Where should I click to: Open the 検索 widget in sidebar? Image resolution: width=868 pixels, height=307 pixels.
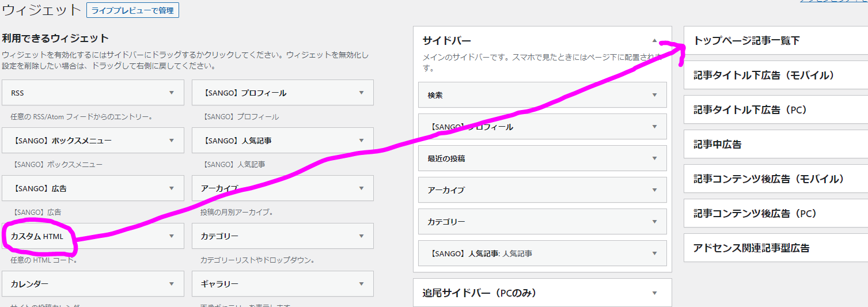[x=543, y=95]
